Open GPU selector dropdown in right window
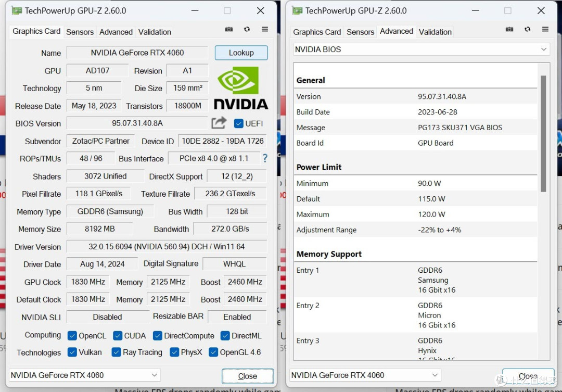Viewport: 562px width, 392px height. (x=365, y=375)
